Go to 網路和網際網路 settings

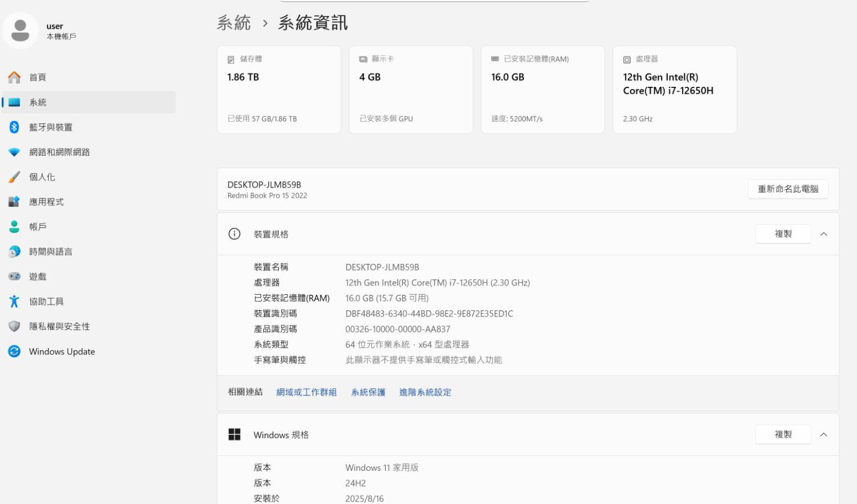[89, 152]
